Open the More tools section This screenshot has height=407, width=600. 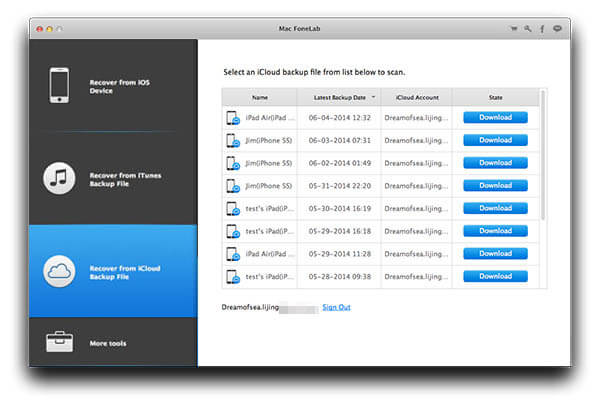click(x=112, y=343)
